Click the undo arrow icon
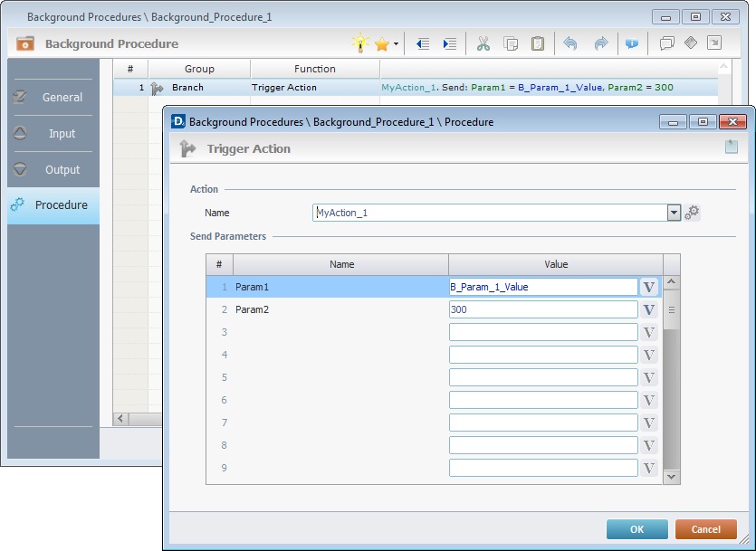The image size is (756, 551). (x=569, y=43)
